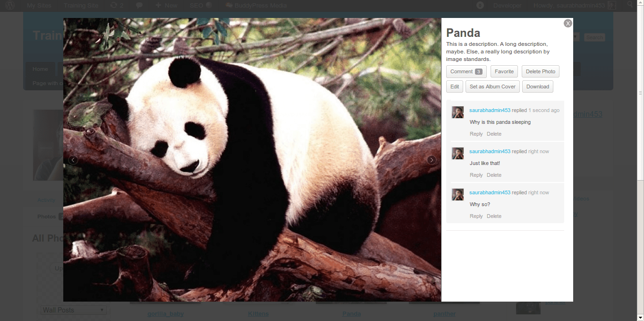Open the Training Site menu
Viewport: 644px width, 321px height.
[81, 6]
